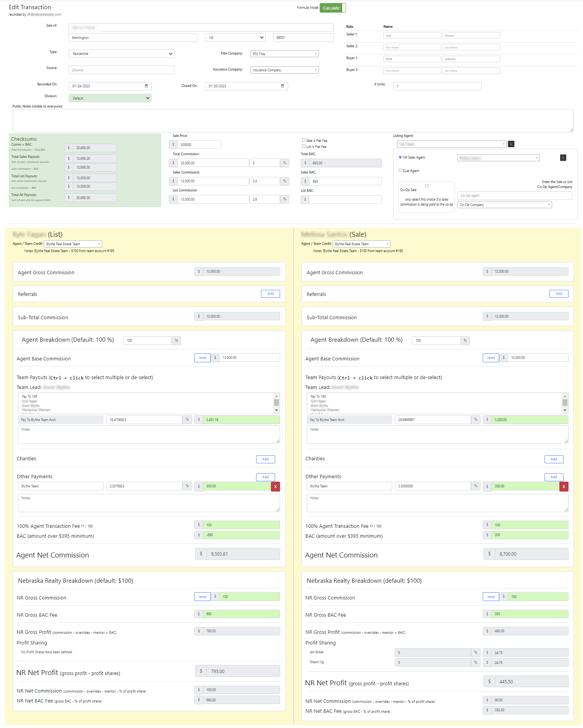Click the Buyer 1 last name field

coord(471,59)
